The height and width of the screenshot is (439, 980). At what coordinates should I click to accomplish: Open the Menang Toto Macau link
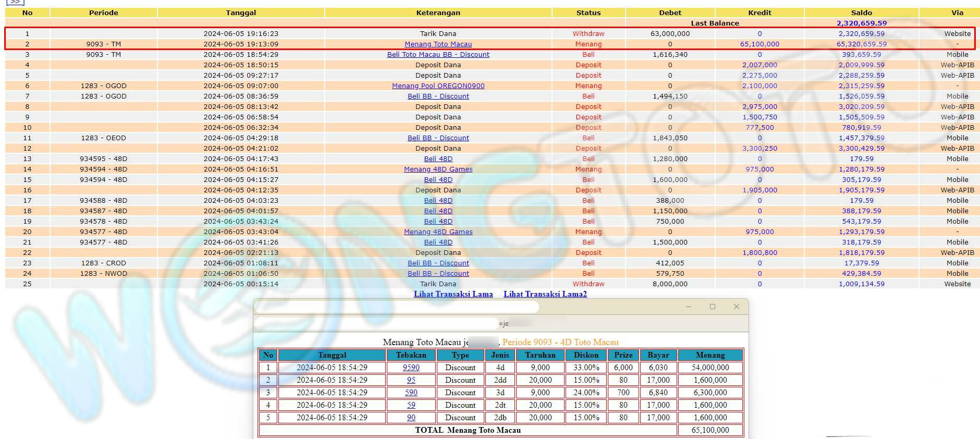(x=438, y=44)
